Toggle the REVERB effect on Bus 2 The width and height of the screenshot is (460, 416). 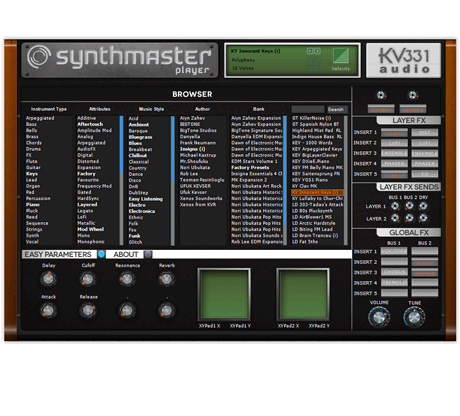point(425,272)
